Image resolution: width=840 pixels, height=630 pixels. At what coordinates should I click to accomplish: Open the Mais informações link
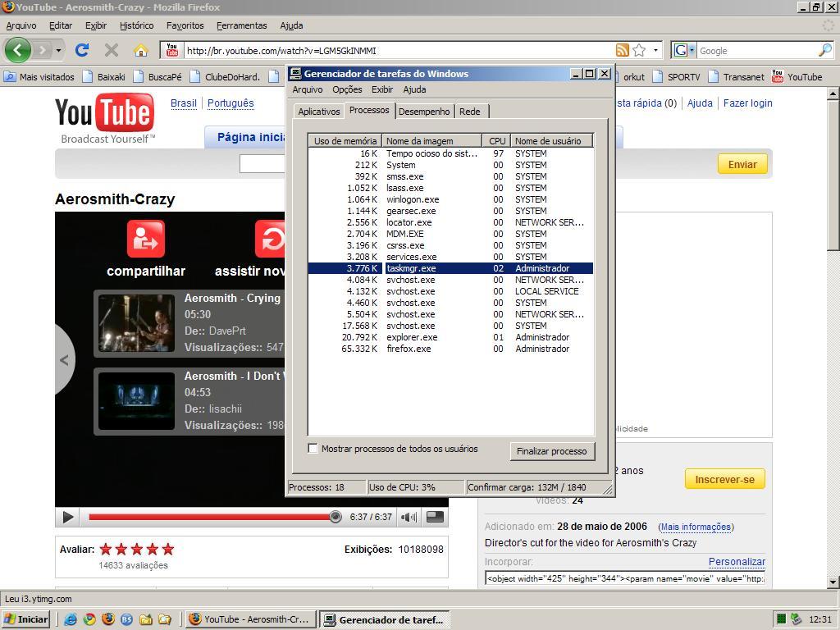(696, 527)
